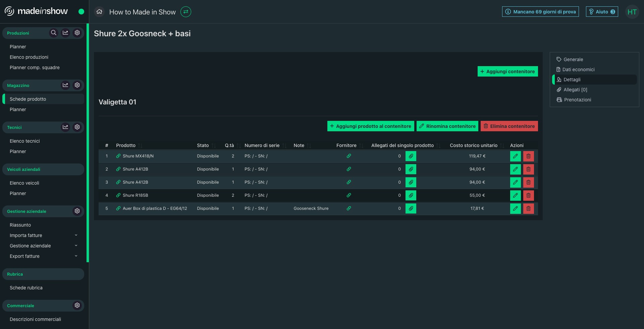
Task: Expand the Gestione aziendale submenu item
Action: point(44,246)
